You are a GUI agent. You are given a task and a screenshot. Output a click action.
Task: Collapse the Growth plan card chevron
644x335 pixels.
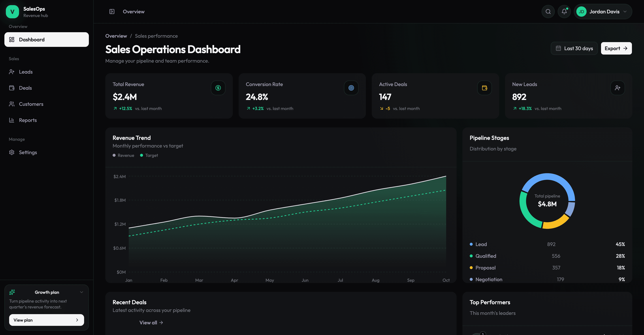[82, 292]
